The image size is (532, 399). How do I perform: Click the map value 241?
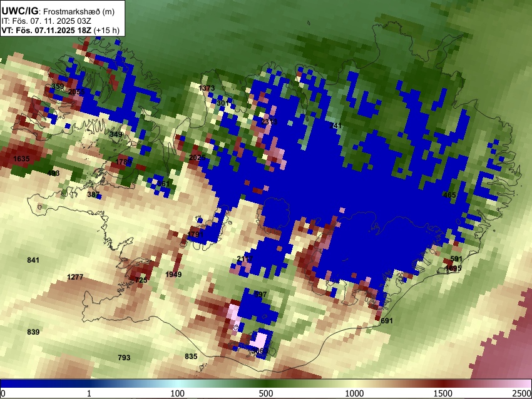335,126
